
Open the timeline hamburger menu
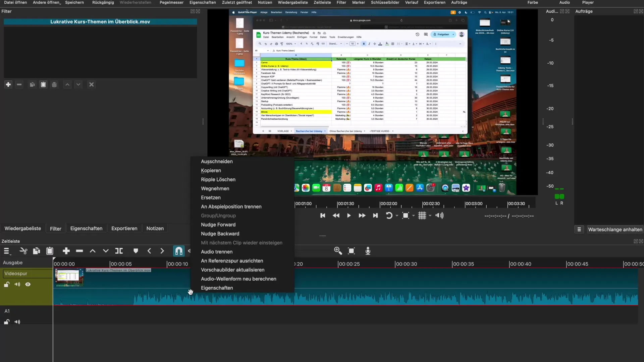(x=6, y=251)
